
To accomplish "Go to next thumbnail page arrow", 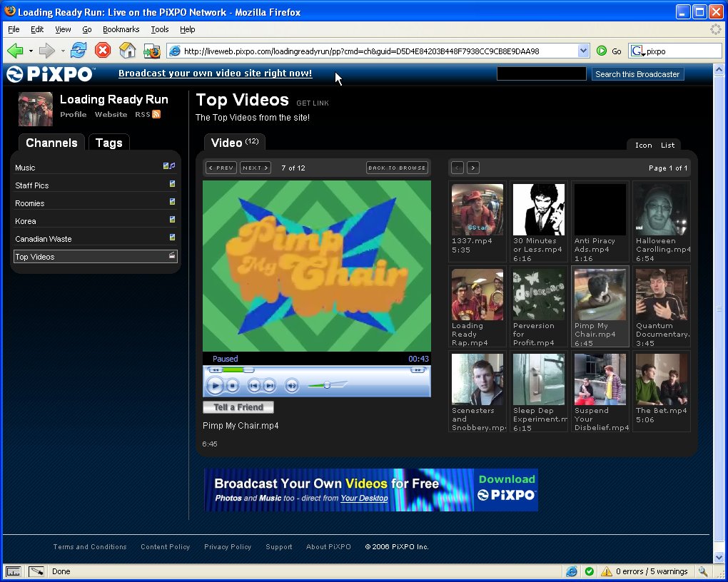I will 473,168.
